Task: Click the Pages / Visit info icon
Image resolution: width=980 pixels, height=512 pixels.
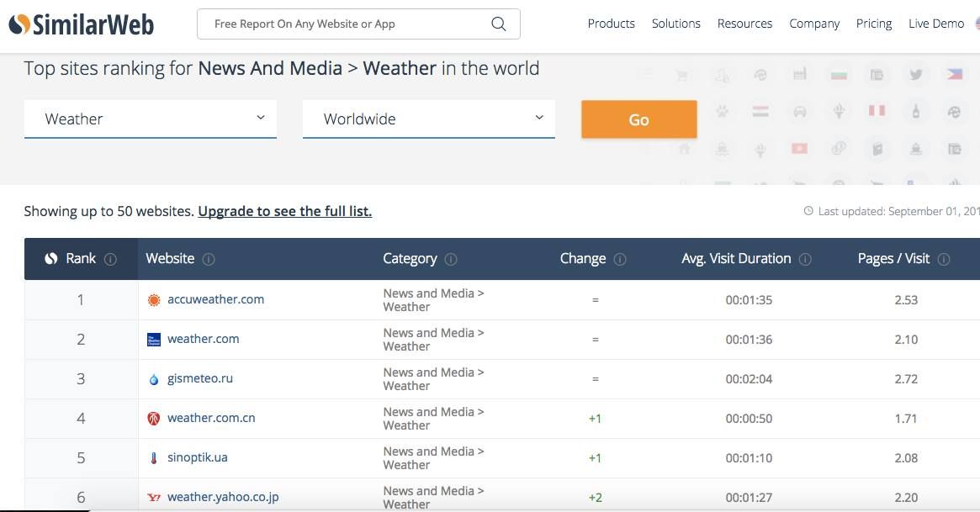Action: pos(944,259)
